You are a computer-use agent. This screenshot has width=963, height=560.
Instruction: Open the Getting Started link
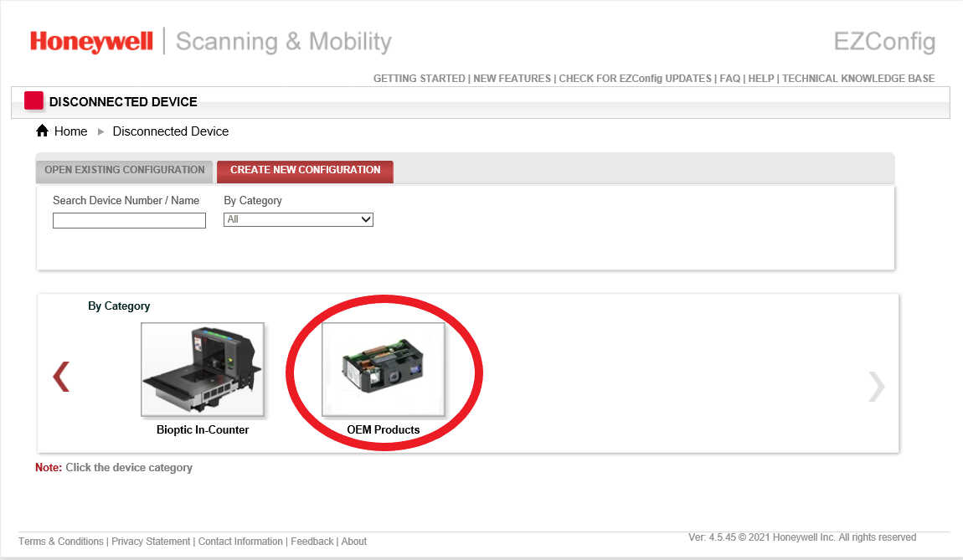coord(419,79)
